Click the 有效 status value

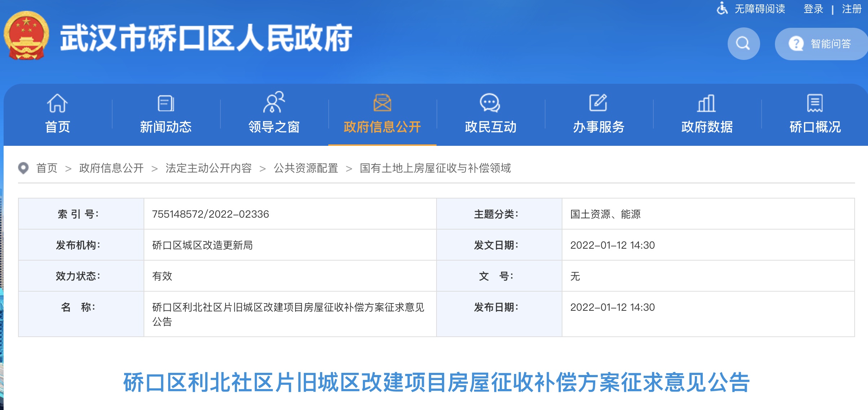click(162, 276)
